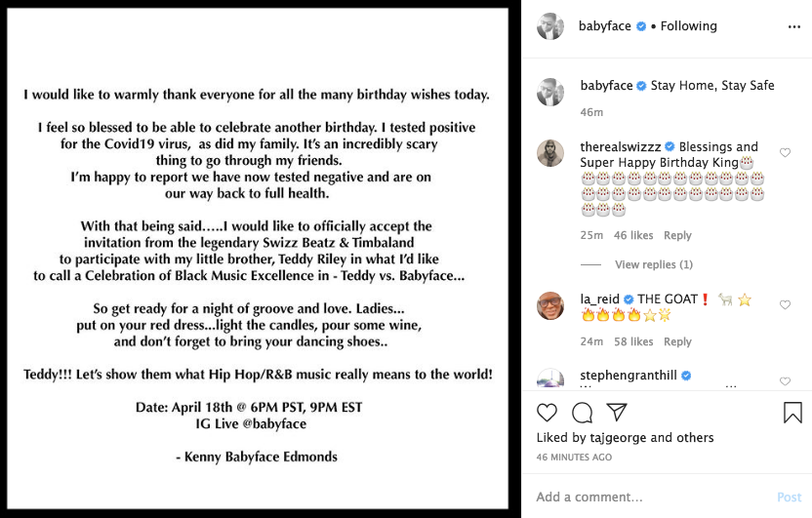The width and height of the screenshot is (812, 518).
Task: Open la_reid profile picture
Action: (550, 305)
